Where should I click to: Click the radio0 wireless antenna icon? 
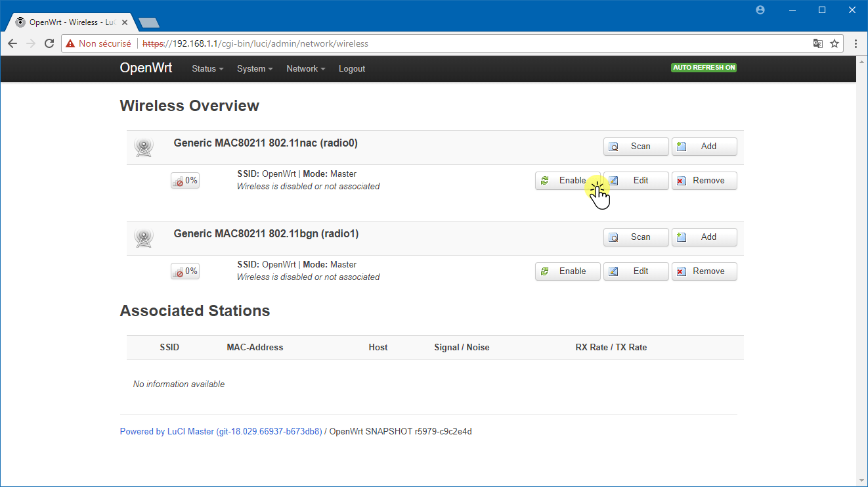coord(143,147)
